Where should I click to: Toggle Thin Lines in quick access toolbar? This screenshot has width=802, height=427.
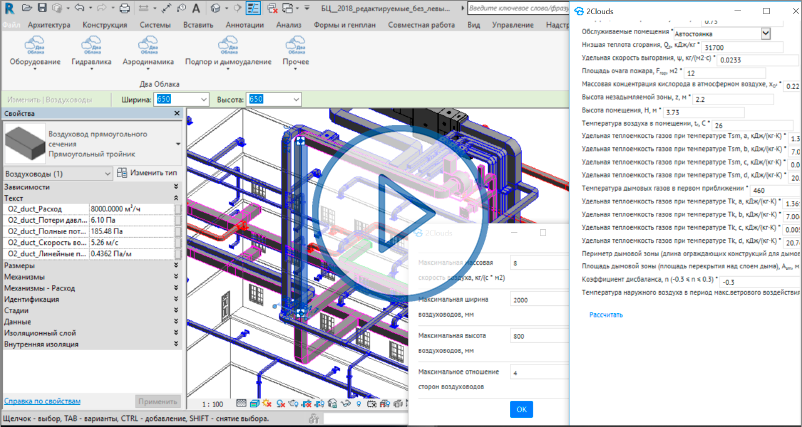pos(253,8)
